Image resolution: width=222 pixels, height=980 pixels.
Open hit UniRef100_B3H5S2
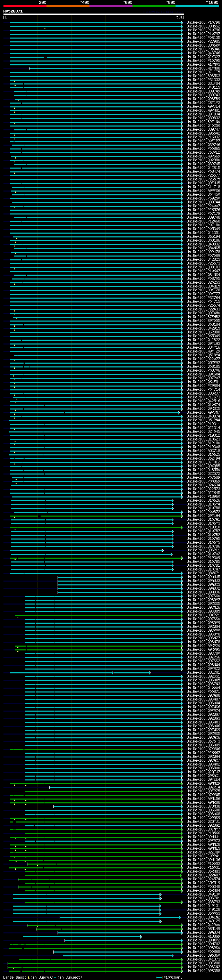point(203,26)
